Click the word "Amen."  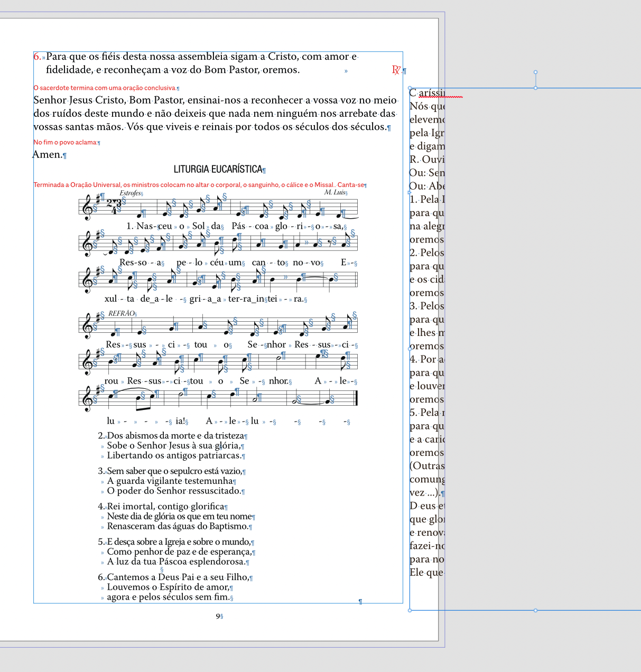(47, 154)
